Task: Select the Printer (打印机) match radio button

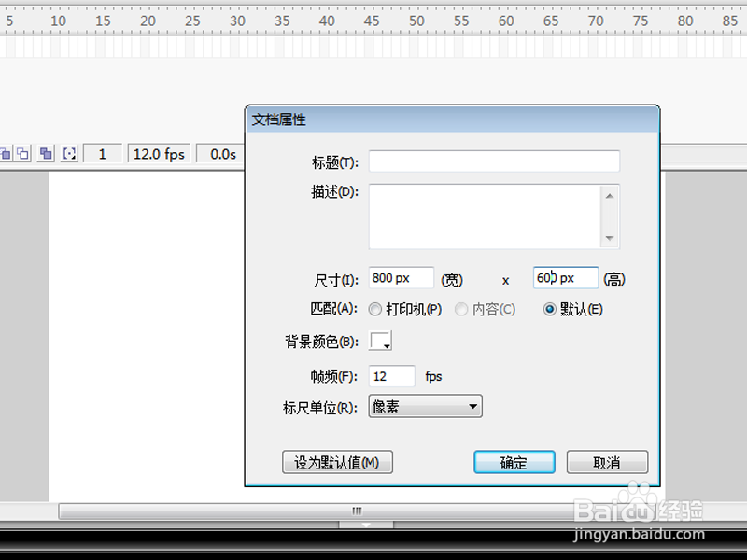Action: click(x=375, y=310)
